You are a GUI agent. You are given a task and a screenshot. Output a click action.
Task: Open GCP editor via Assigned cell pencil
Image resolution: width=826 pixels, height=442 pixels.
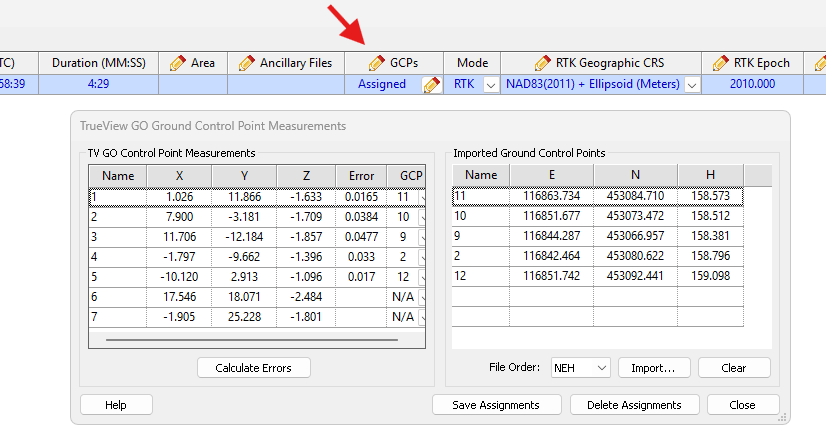pyautogui.click(x=431, y=84)
